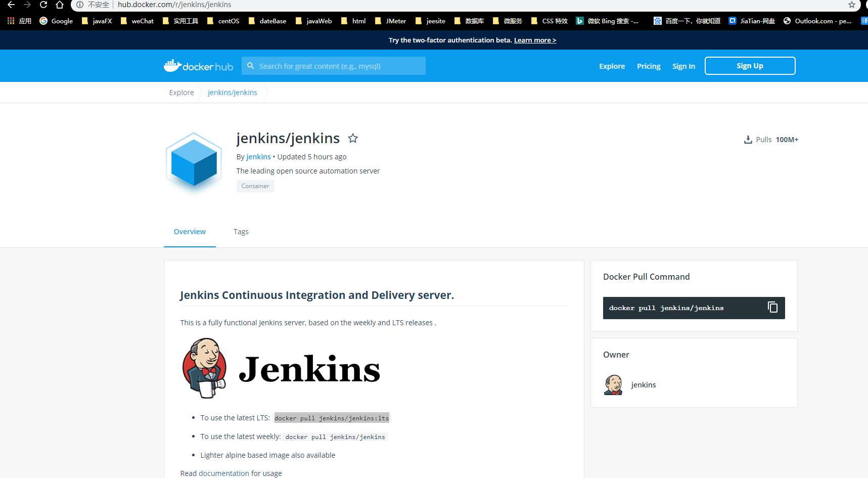
Task: Show site info for the not-secure icon
Action: click(x=80, y=5)
